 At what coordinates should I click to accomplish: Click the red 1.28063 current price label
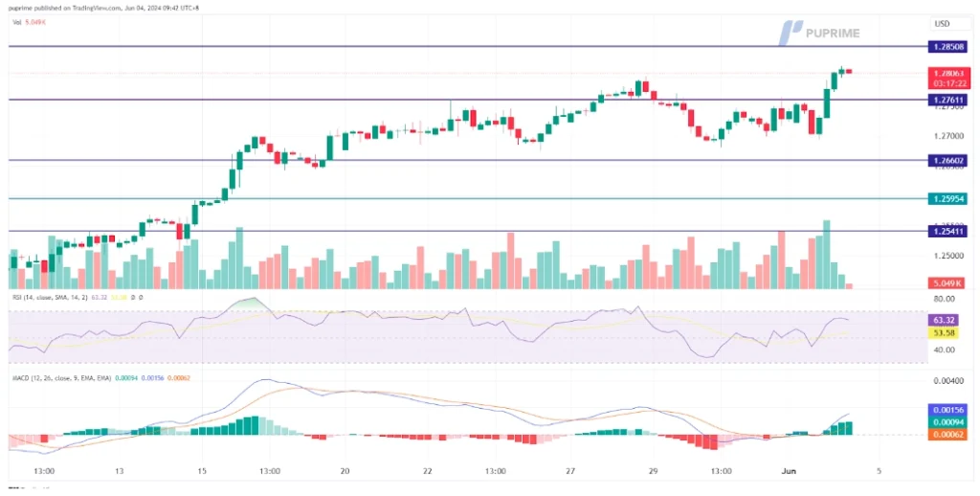click(x=947, y=72)
